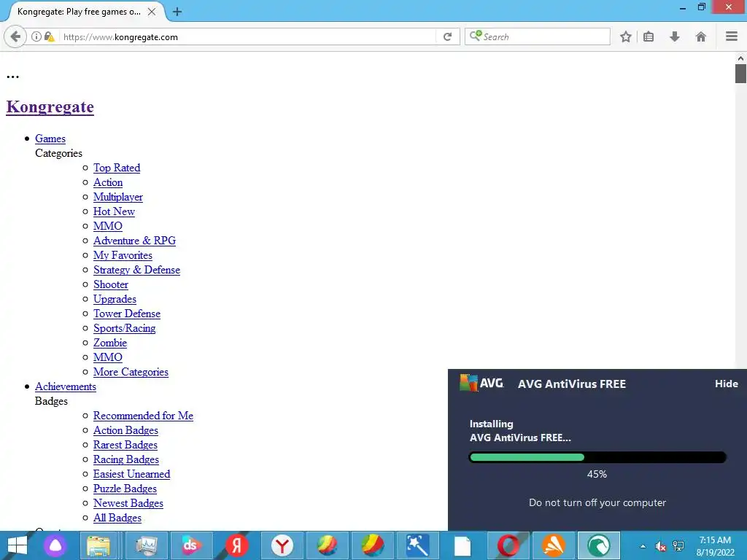The image size is (747, 560).
Task: Open the Top Rated category link
Action: (x=117, y=168)
